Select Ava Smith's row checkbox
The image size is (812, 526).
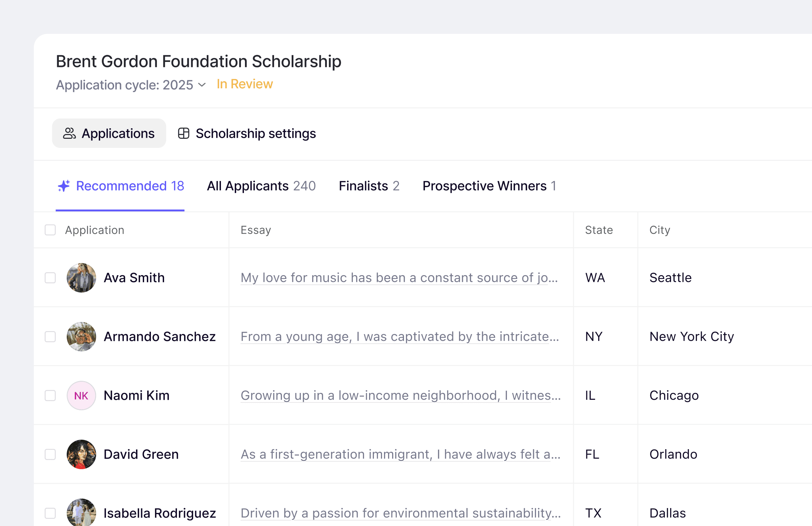click(50, 278)
